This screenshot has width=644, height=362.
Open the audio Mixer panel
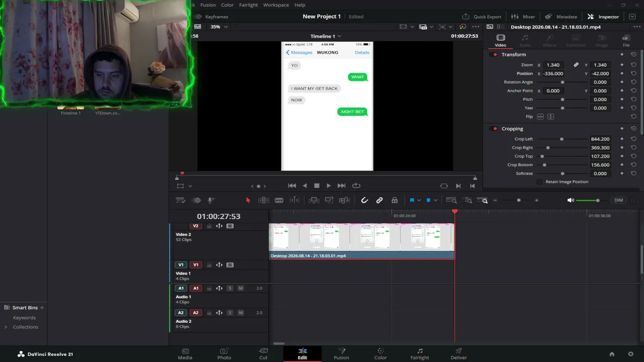click(x=523, y=17)
